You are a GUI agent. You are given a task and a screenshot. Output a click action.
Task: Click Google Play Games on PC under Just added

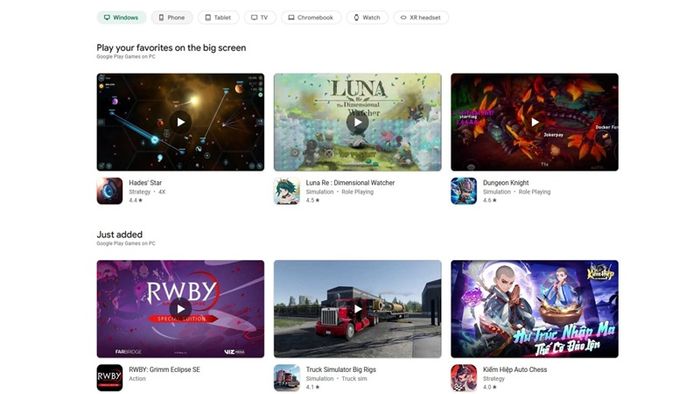pyautogui.click(x=126, y=243)
